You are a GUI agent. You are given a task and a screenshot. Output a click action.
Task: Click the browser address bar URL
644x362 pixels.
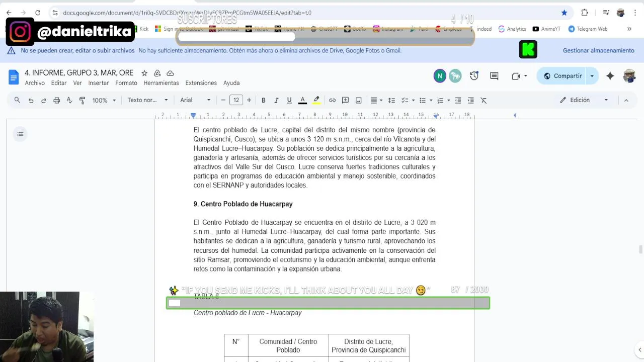pyautogui.click(x=187, y=13)
